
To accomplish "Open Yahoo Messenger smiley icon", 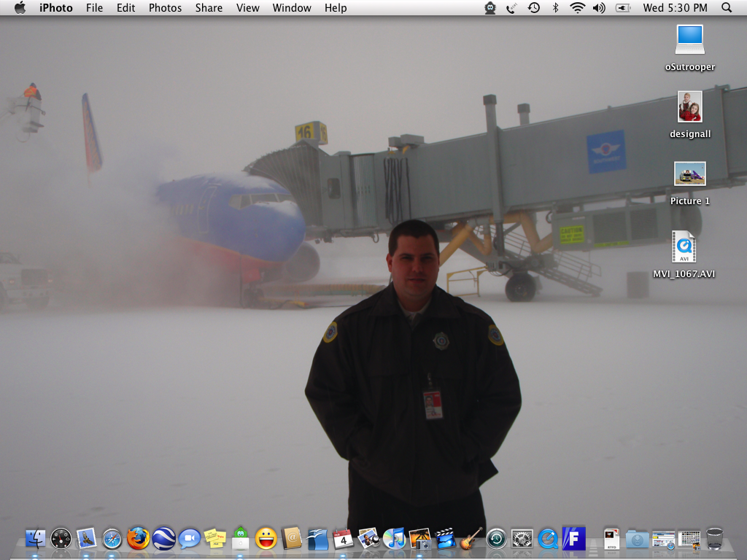I will 266,539.
